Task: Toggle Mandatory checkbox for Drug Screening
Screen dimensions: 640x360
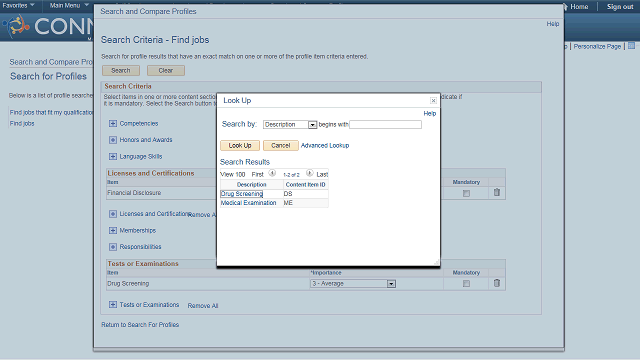Action: pyautogui.click(x=466, y=284)
